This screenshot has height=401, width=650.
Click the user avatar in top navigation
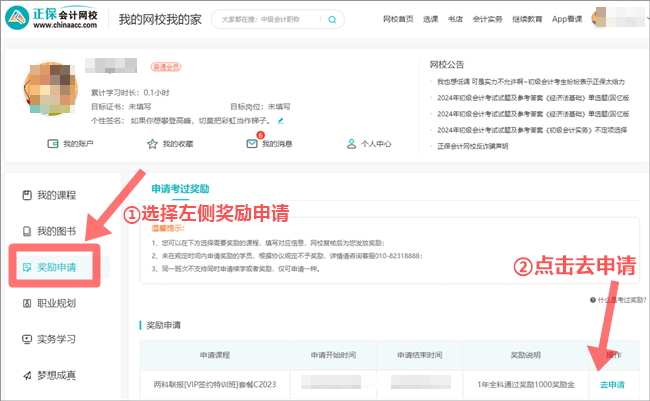pyautogui.click(x=599, y=18)
